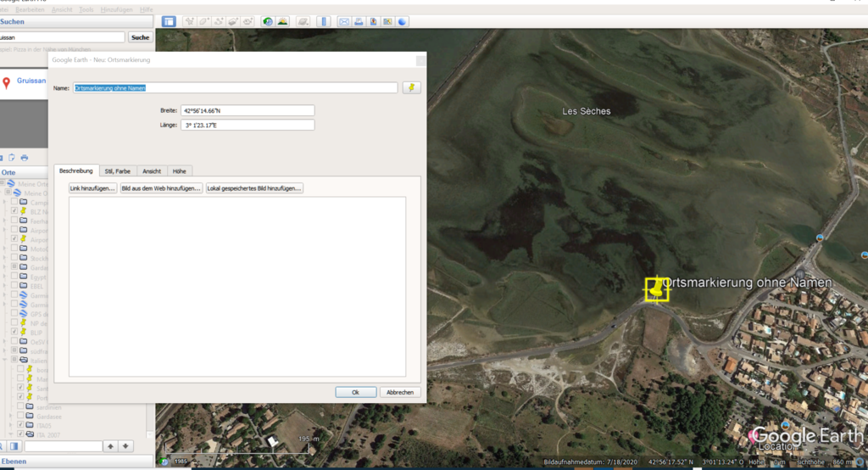Collapse the Italien folder
The height and width of the screenshot is (470, 868).
[x=4, y=360]
